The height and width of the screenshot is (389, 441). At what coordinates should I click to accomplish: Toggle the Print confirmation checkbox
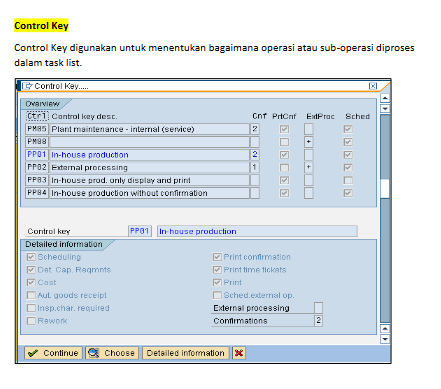tap(217, 257)
